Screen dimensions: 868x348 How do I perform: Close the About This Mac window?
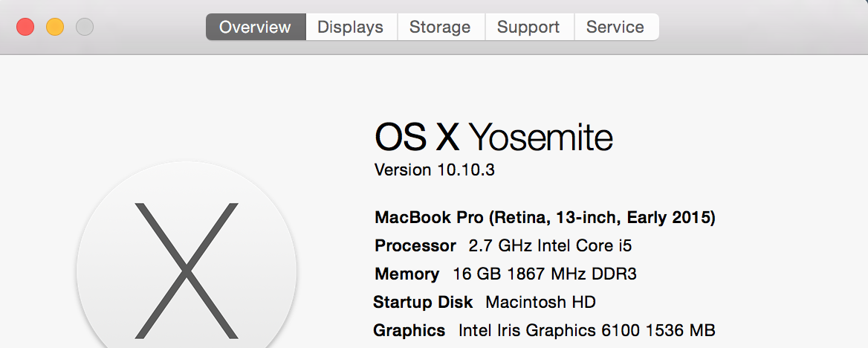25,28
